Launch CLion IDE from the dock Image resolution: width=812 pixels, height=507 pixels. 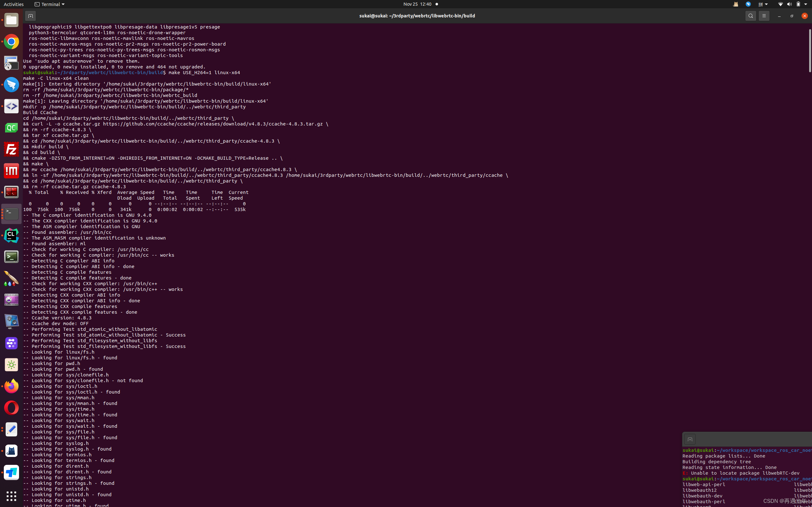coord(11,235)
